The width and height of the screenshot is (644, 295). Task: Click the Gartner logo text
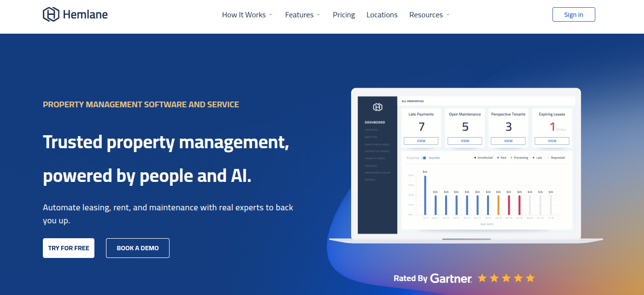[451, 278]
